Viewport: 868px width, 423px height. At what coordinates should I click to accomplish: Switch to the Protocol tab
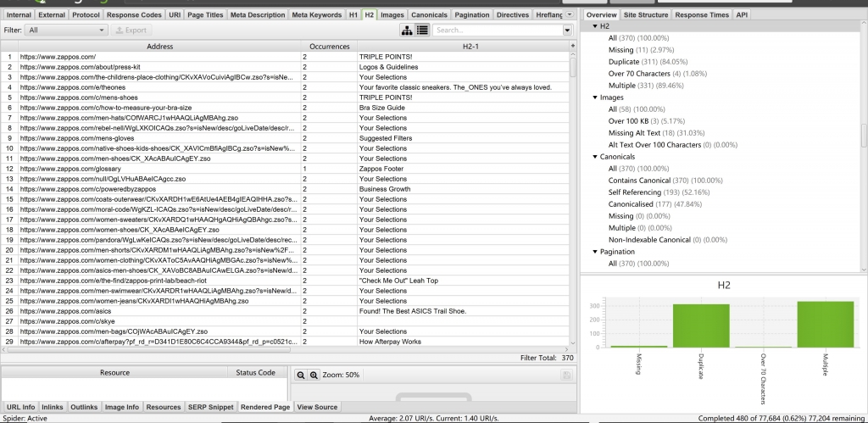coord(86,15)
